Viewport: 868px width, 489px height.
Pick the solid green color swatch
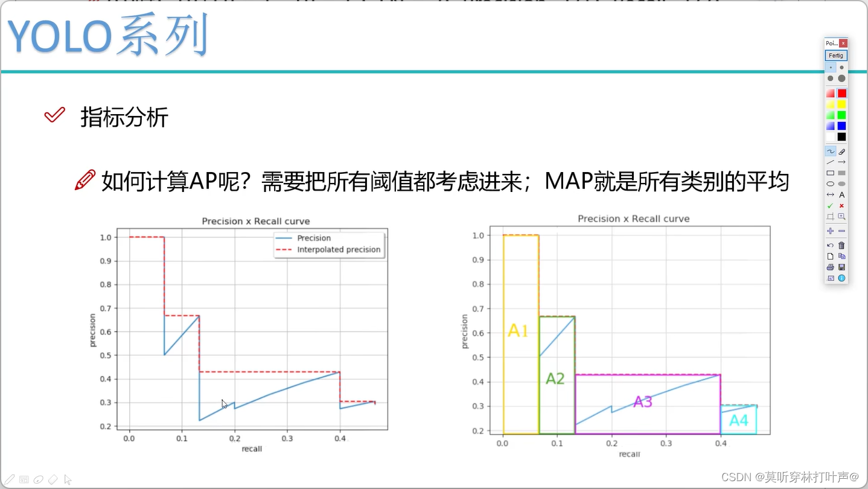(841, 115)
